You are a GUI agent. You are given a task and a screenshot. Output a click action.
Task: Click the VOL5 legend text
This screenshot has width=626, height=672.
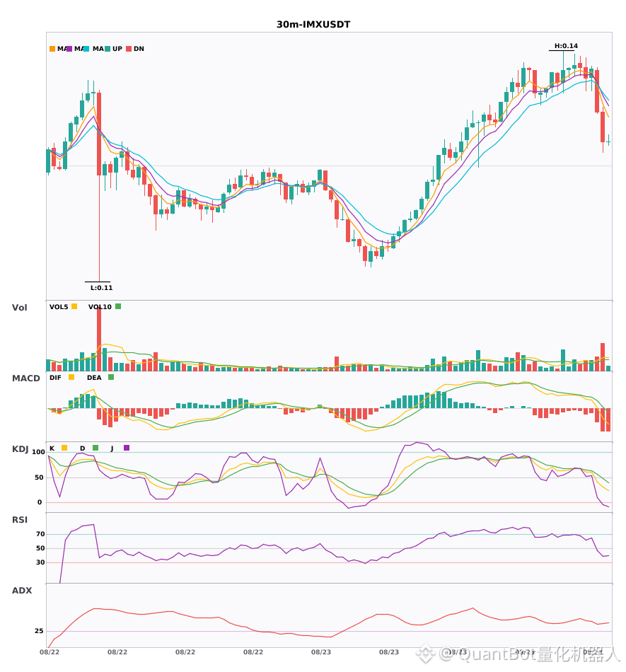point(59,307)
